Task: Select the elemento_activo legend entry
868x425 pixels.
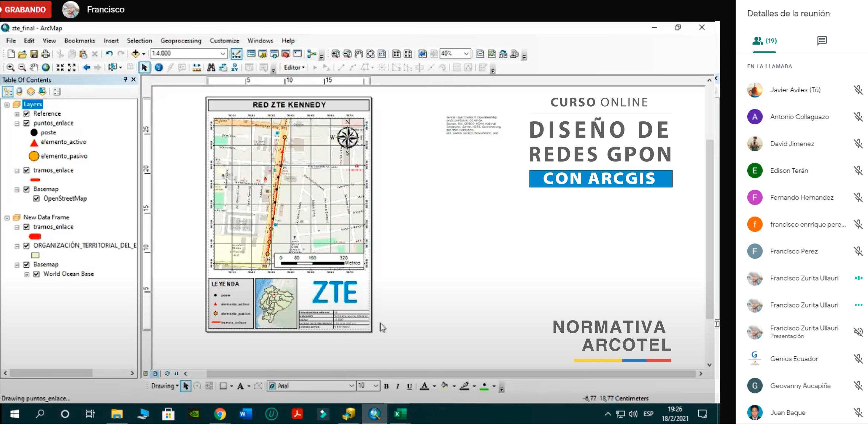Action: click(63, 142)
